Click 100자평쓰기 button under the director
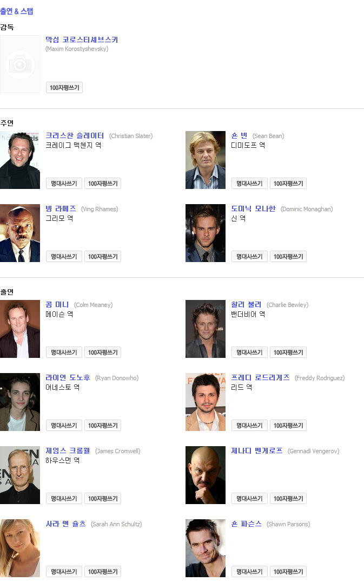Viewport: 364px width, 588px height. pyautogui.click(x=64, y=88)
